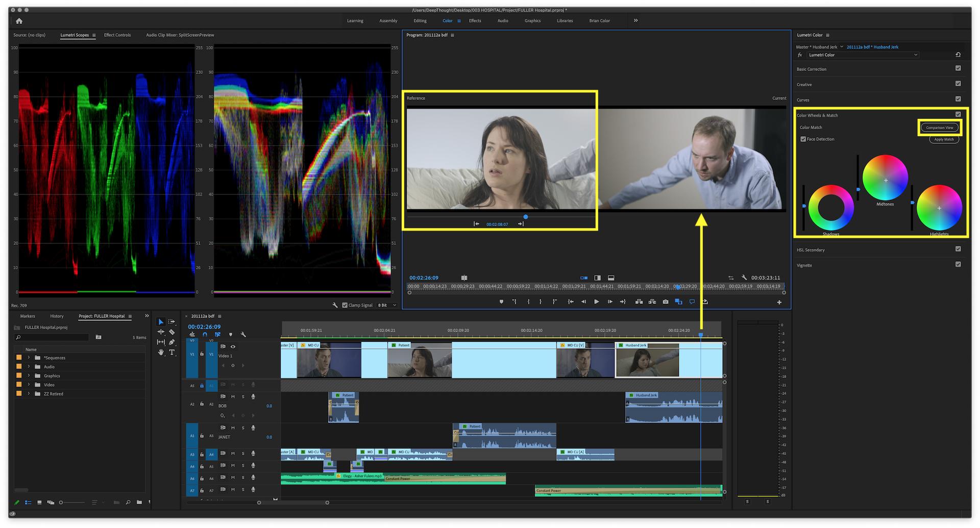Click Home icon at top left
Viewport: 980px width, 528px height.
pos(19,21)
